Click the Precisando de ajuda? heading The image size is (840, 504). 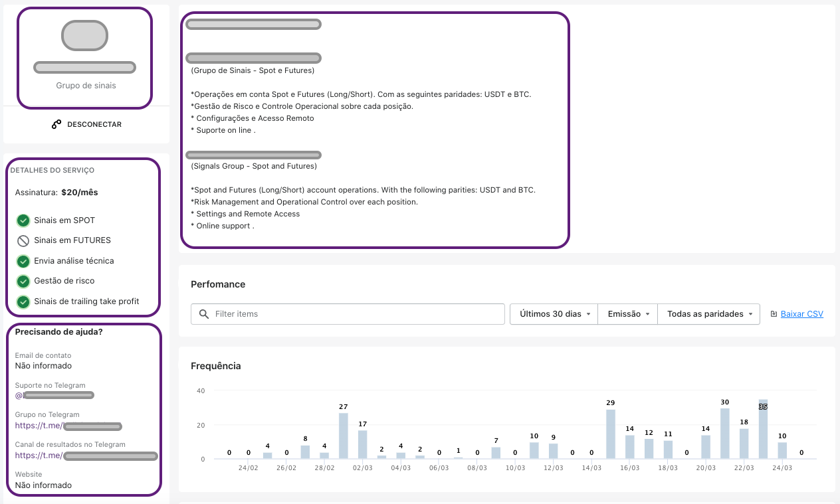(x=59, y=332)
